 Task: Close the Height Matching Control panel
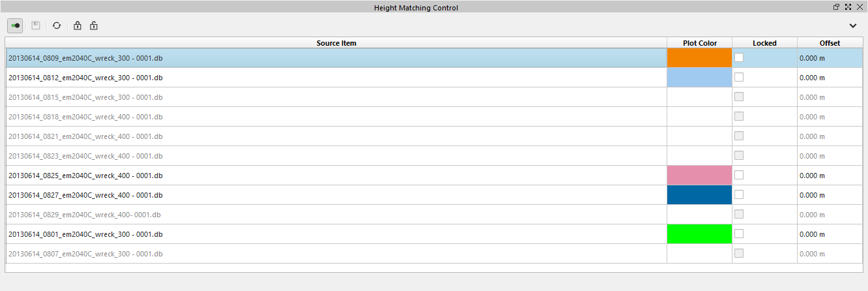[860, 7]
